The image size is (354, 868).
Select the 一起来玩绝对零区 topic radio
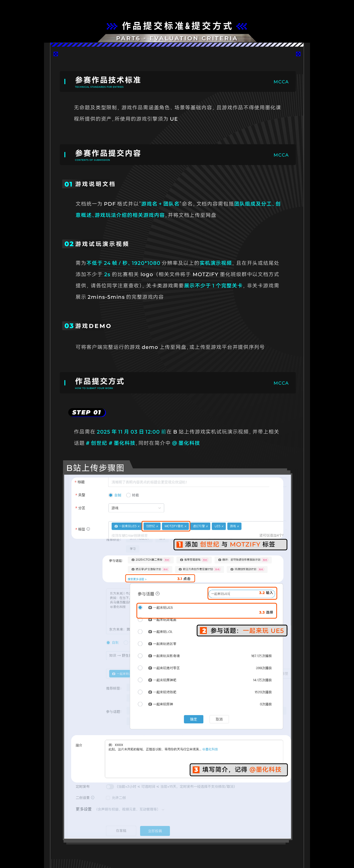tap(140, 668)
